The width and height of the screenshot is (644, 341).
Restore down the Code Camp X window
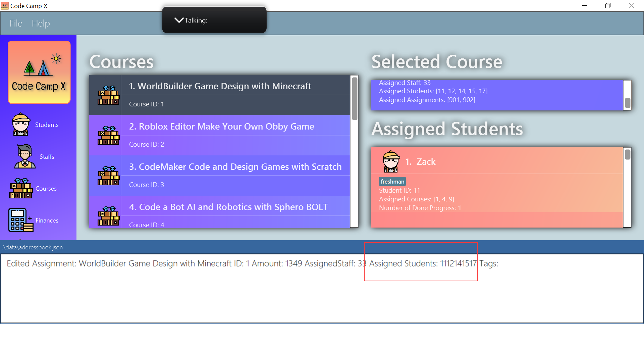[608, 6]
